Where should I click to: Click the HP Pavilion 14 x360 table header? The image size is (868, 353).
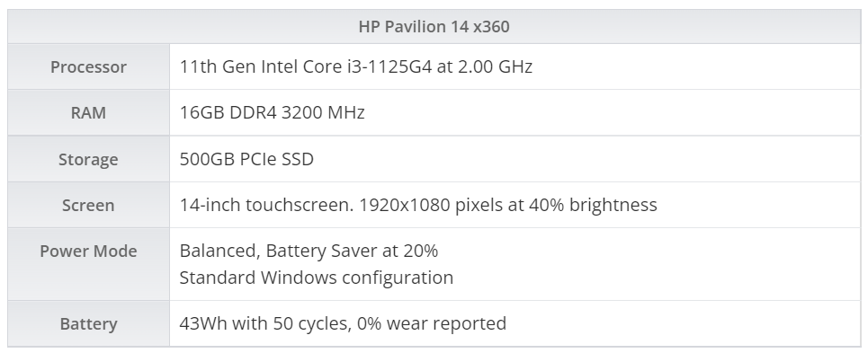pos(434,27)
